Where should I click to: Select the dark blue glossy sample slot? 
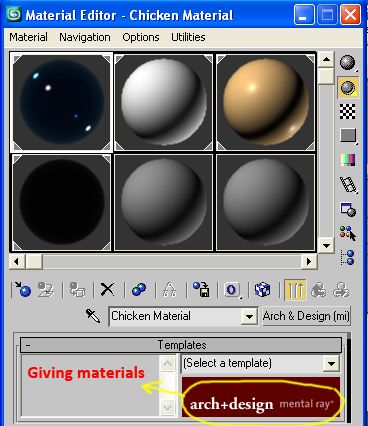[x=61, y=102]
